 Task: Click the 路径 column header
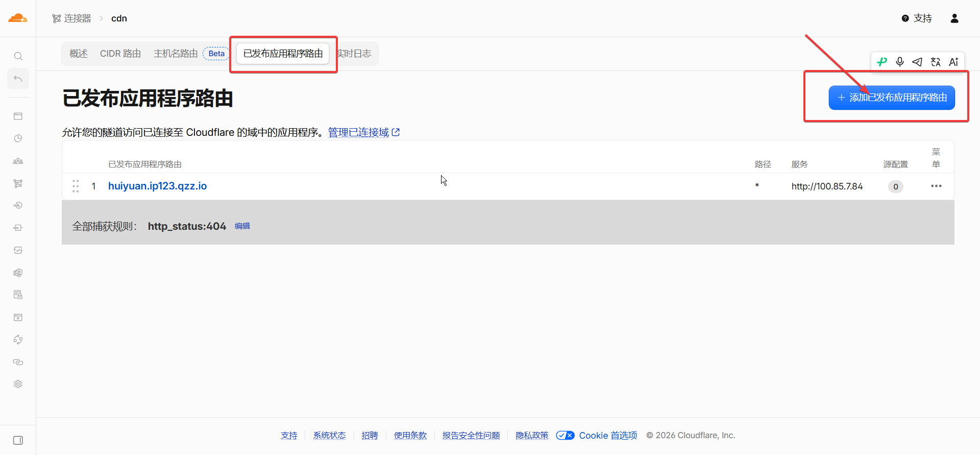[763, 164]
